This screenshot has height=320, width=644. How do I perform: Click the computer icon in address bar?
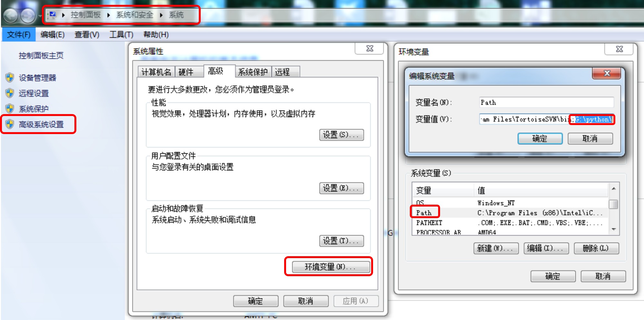point(52,15)
